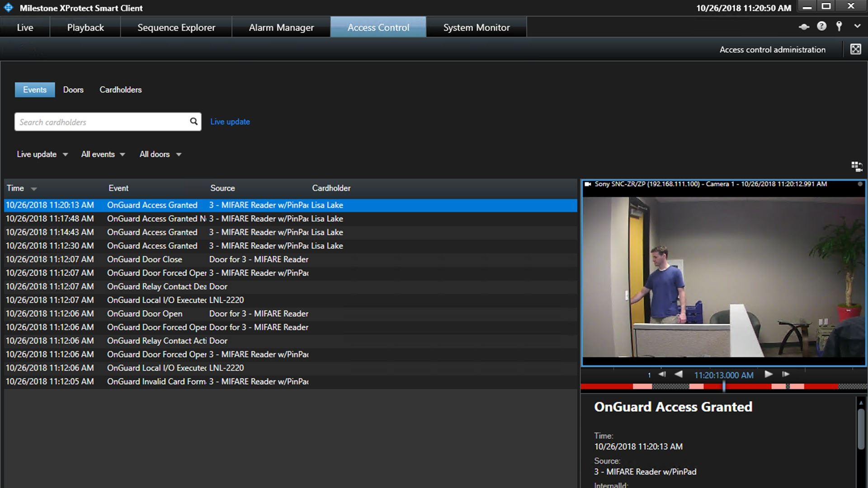Open the Sequence Explorer tab
This screenshot has height=488, width=868.
(x=176, y=27)
